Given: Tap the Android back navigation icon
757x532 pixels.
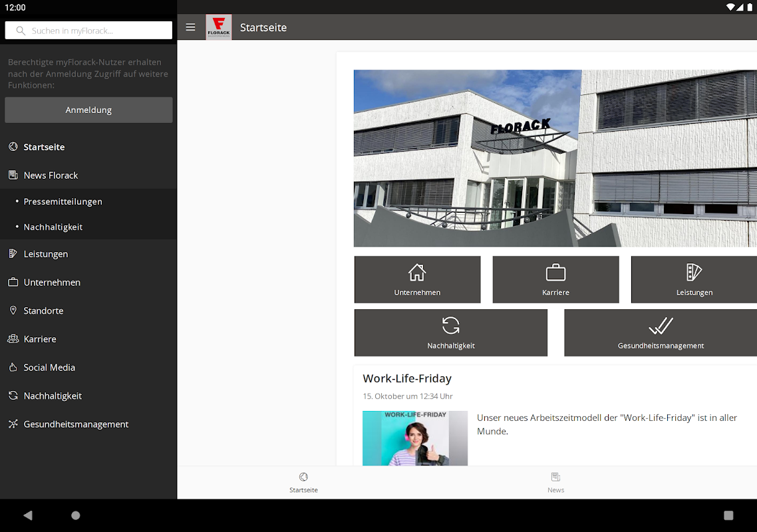Looking at the screenshot, I should [28, 515].
